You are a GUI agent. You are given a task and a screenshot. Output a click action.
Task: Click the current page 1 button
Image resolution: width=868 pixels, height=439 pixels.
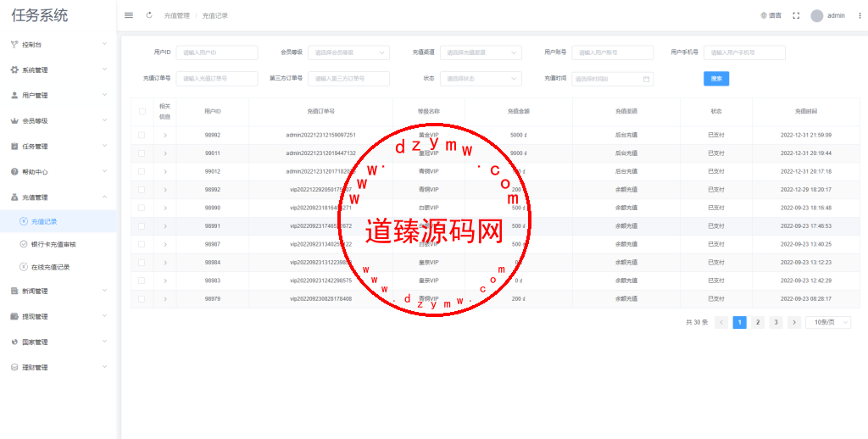pyautogui.click(x=739, y=322)
